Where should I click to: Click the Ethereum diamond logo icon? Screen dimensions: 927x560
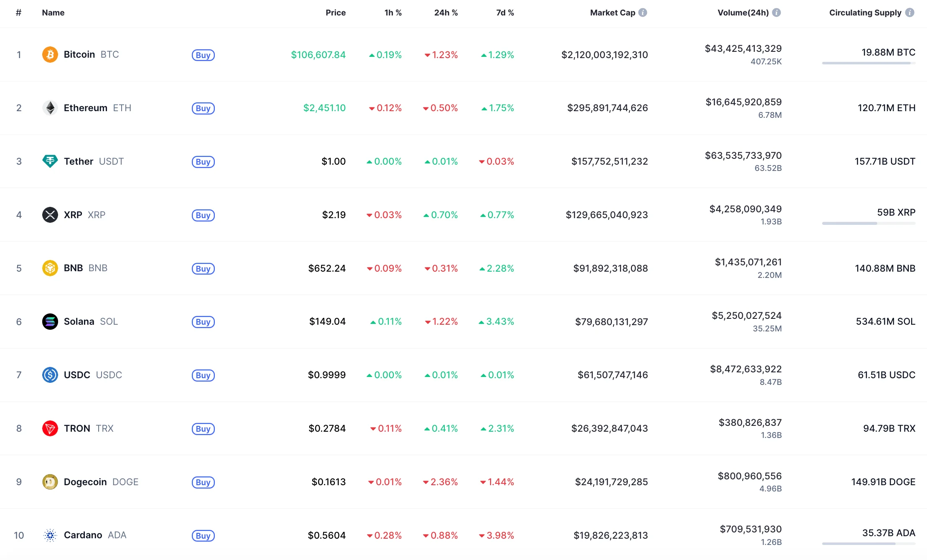pos(50,108)
